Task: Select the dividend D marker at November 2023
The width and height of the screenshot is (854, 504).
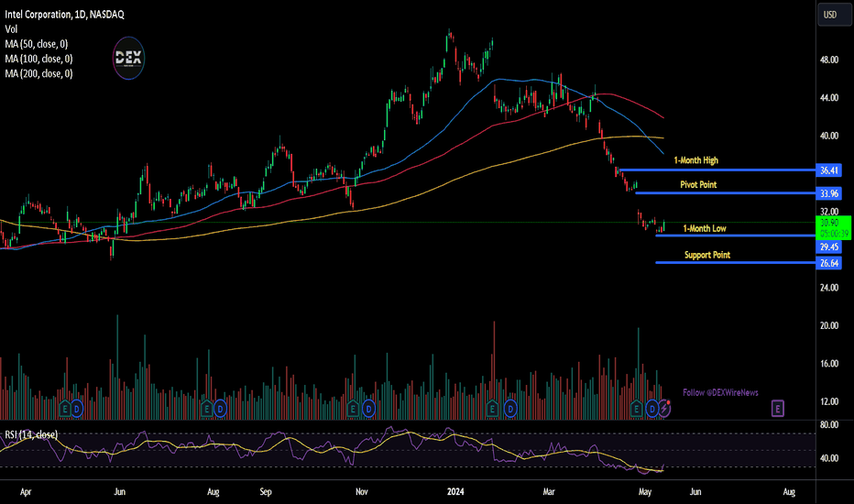Action: click(x=368, y=408)
